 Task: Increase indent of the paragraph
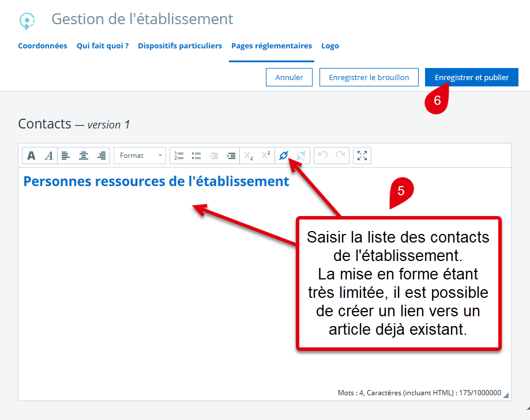[231, 156]
